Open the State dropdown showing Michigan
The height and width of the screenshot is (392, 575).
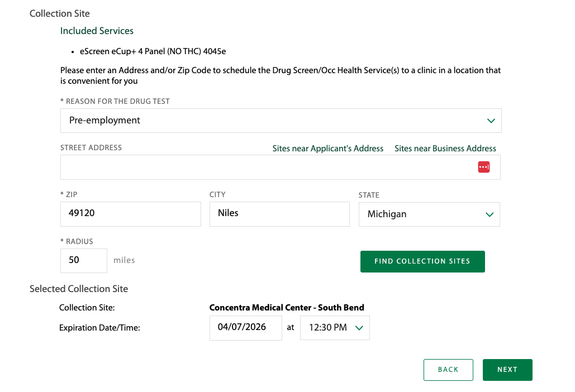429,214
